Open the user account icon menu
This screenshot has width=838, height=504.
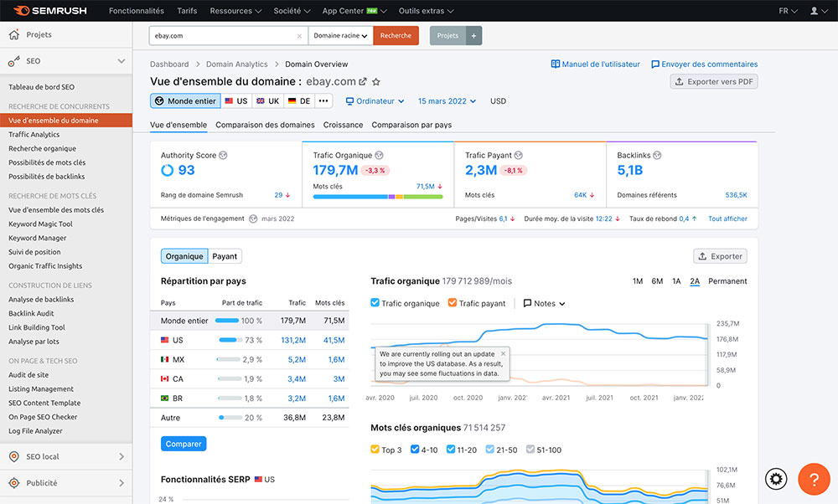tap(818, 11)
